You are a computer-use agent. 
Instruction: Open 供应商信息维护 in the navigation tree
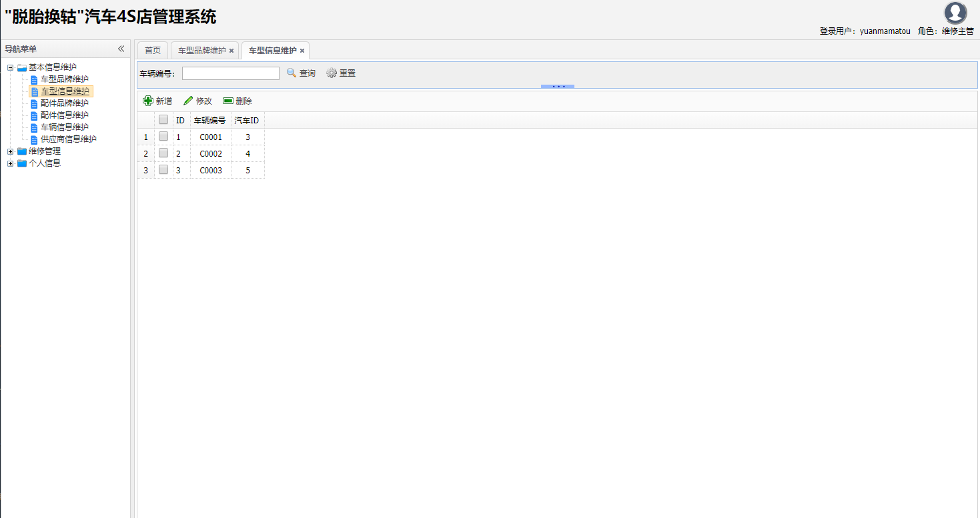69,139
